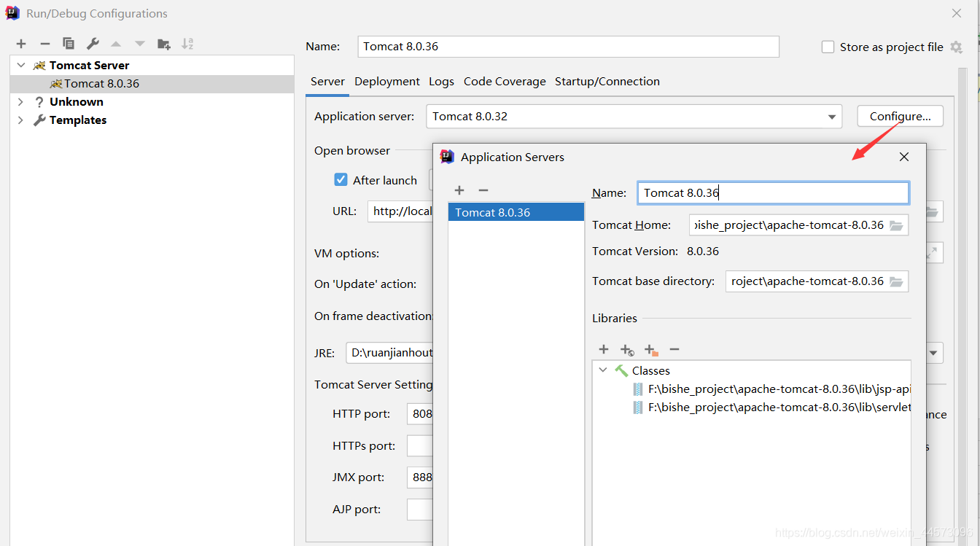Click the URL field under Open browser

click(x=400, y=211)
